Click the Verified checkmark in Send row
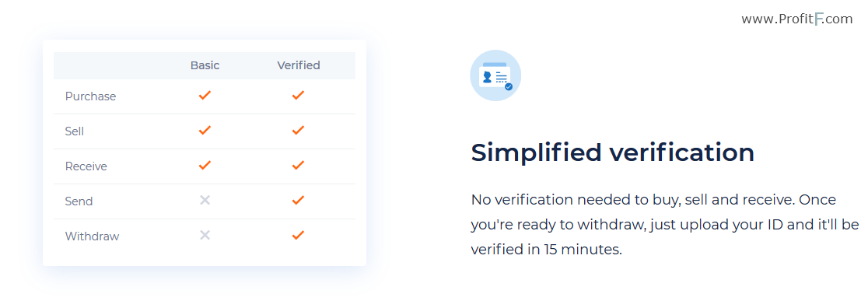 click(299, 200)
